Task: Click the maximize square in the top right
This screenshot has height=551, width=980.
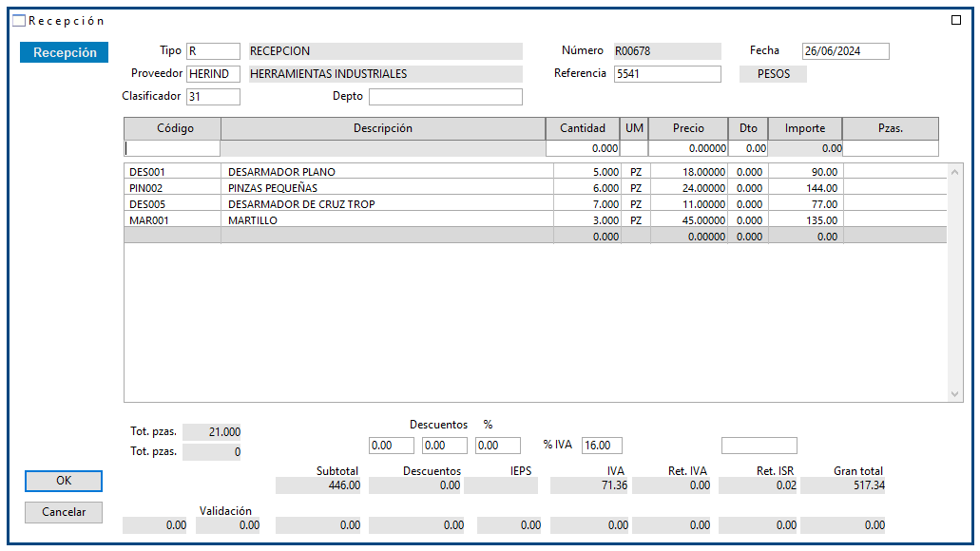Action: [956, 20]
